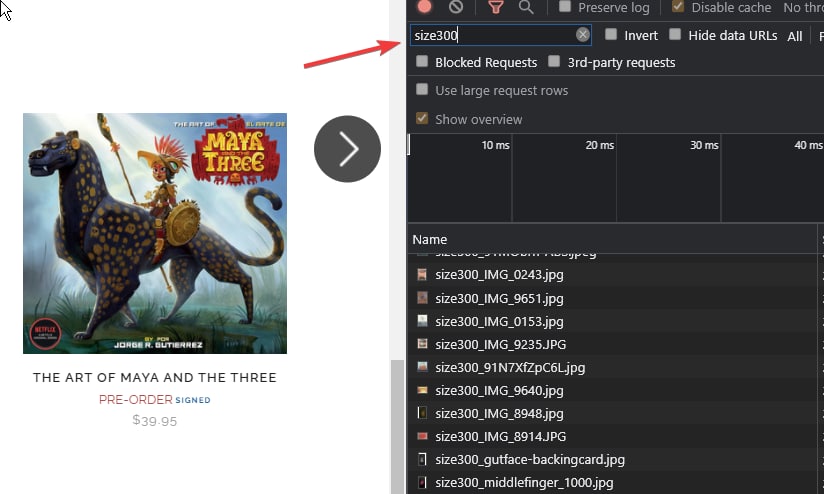Go to next product with arrow button

coord(347,149)
